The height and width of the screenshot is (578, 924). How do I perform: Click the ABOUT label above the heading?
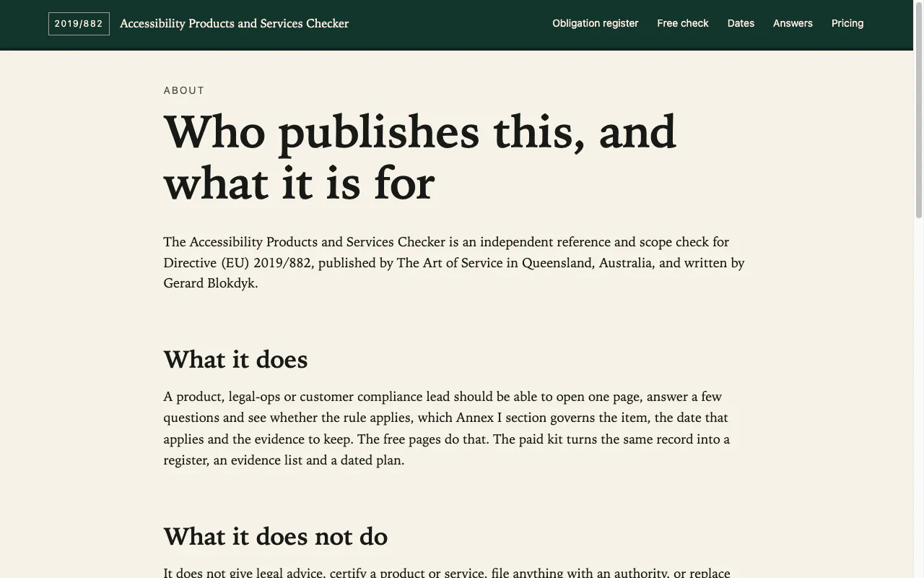(184, 90)
